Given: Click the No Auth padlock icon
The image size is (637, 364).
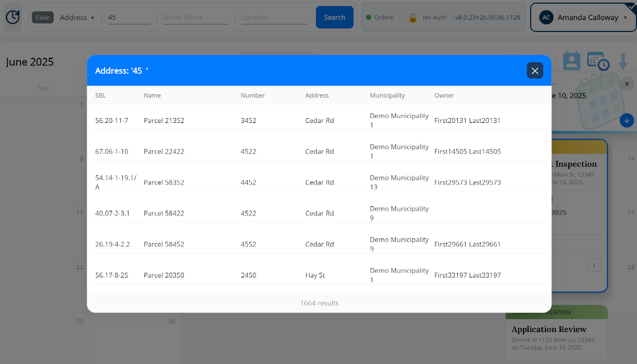Looking at the screenshot, I should click(x=412, y=18).
